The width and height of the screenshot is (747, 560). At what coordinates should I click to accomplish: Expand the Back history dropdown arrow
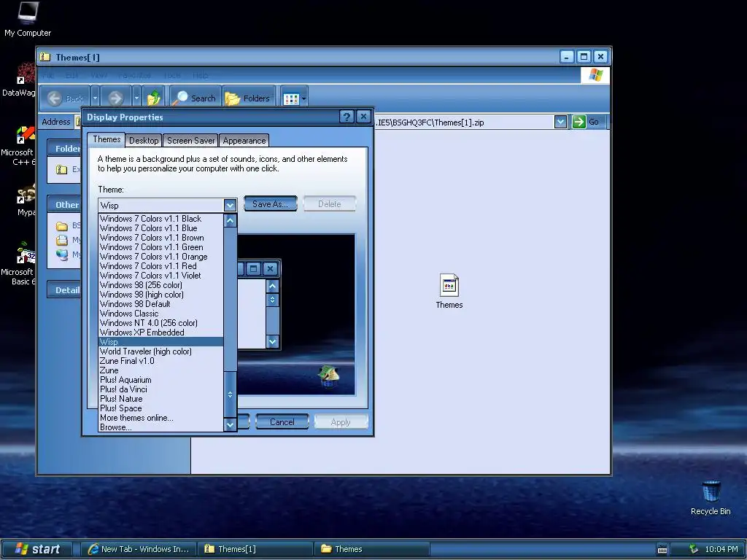pyautogui.click(x=96, y=98)
